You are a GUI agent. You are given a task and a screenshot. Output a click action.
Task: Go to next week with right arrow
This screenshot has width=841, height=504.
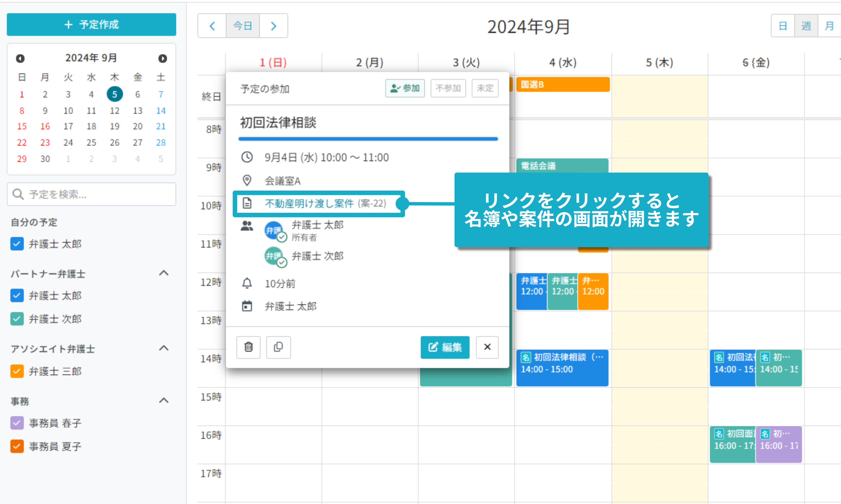[x=273, y=26]
